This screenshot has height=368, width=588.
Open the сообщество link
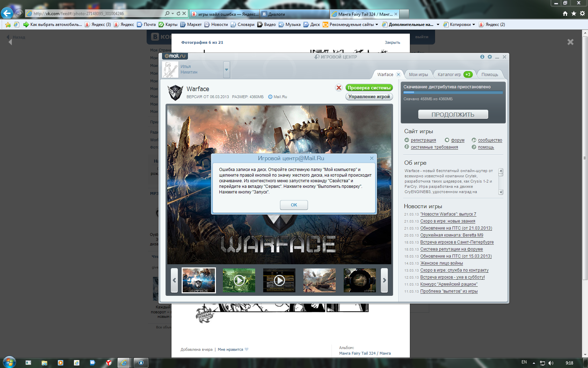coord(490,140)
